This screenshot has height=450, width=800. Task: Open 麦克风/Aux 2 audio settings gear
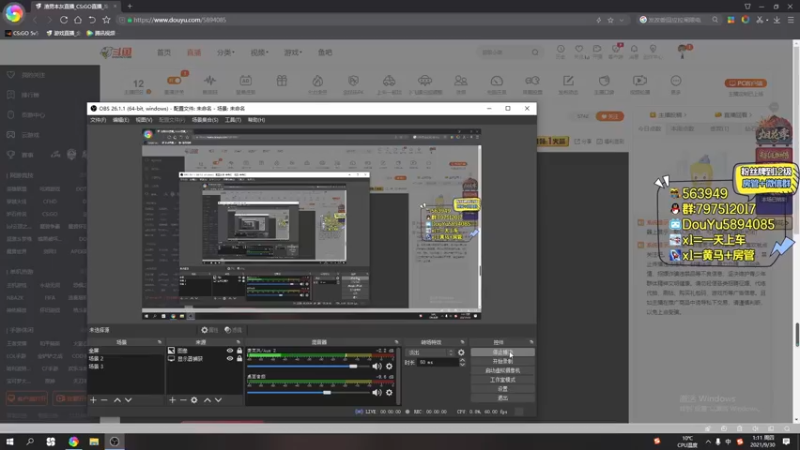click(389, 366)
